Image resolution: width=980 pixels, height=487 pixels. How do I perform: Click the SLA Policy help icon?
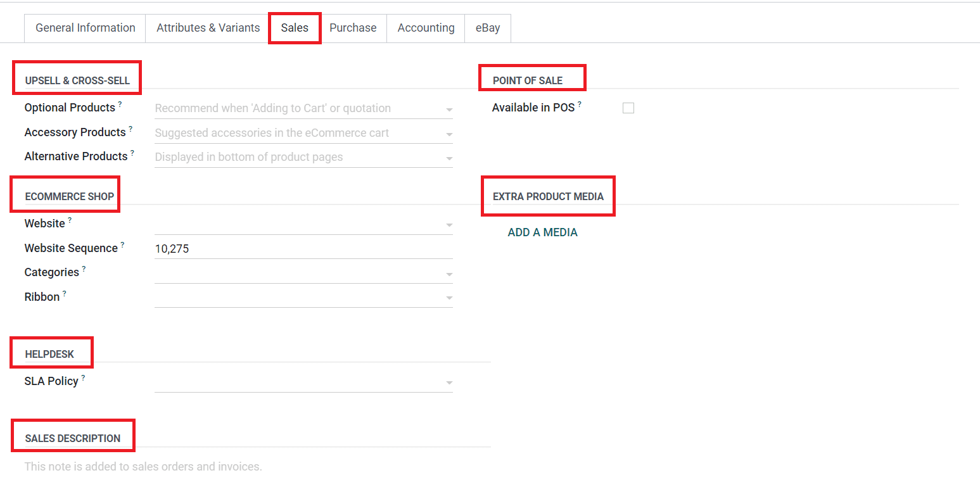pos(83,377)
